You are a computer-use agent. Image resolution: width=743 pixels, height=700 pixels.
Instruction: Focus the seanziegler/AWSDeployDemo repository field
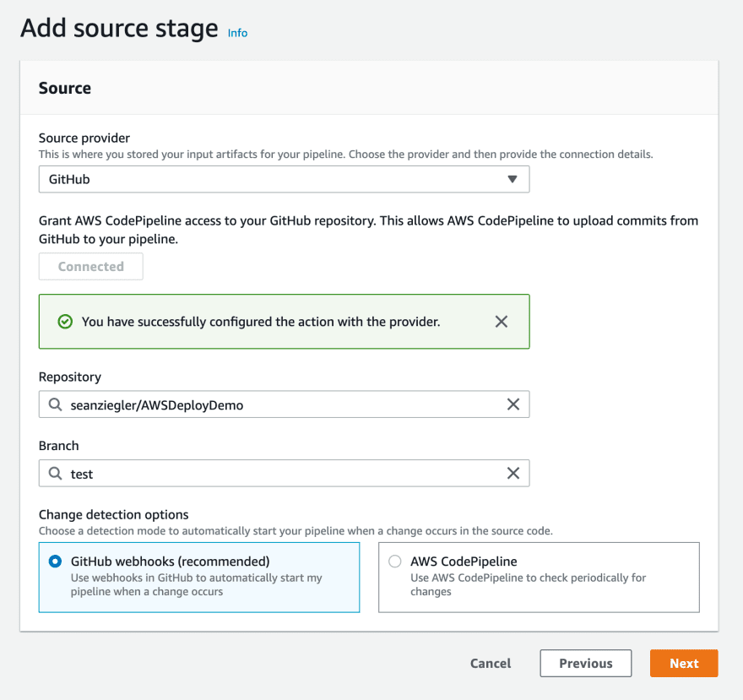(x=285, y=404)
